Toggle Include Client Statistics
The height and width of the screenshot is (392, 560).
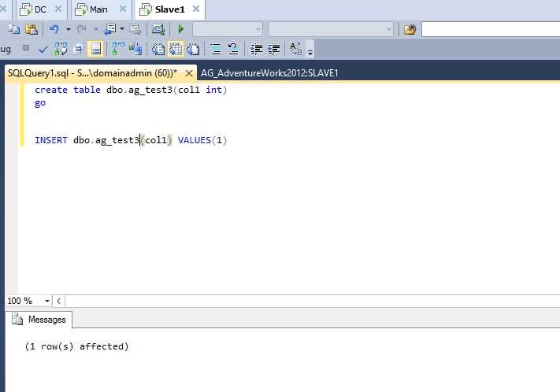135,49
